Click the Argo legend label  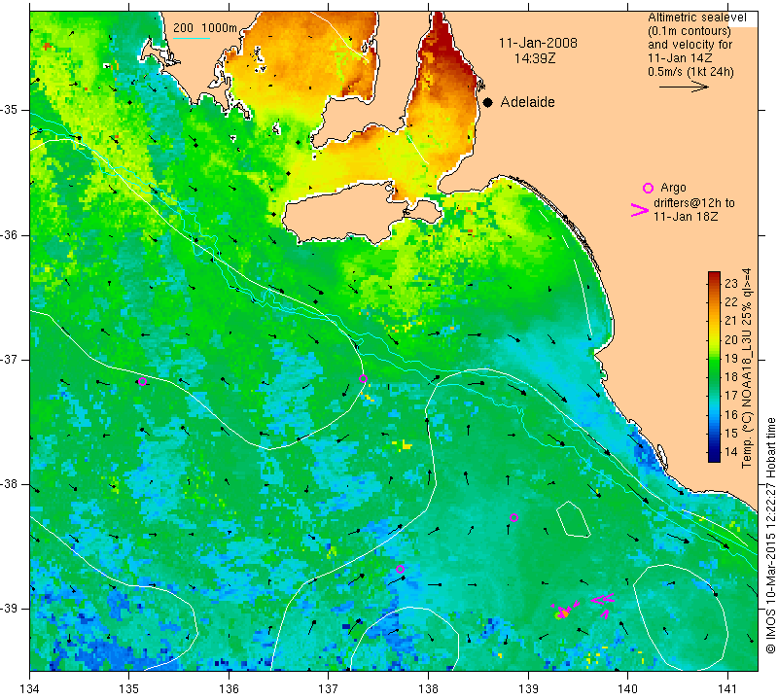673,188
